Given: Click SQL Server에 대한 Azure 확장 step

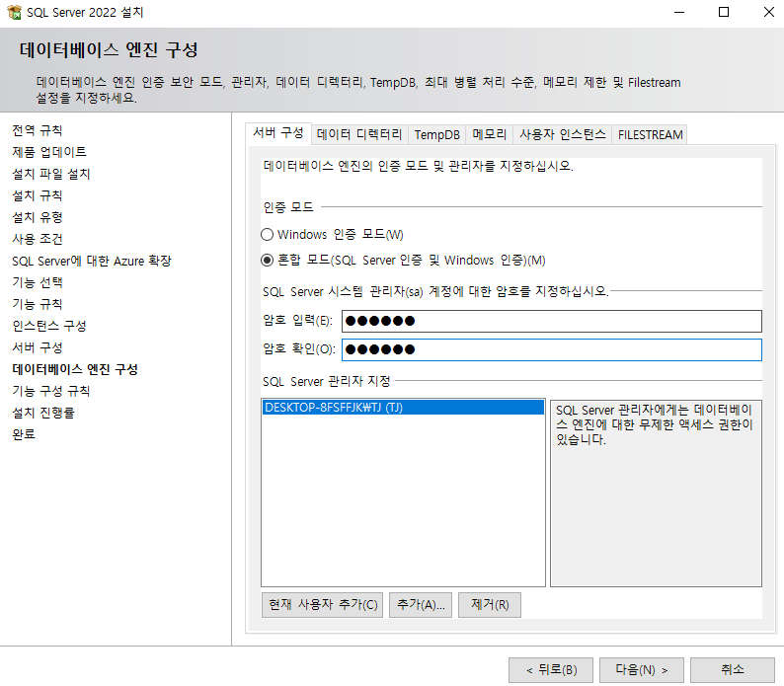Looking at the screenshot, I should point(92,261).
